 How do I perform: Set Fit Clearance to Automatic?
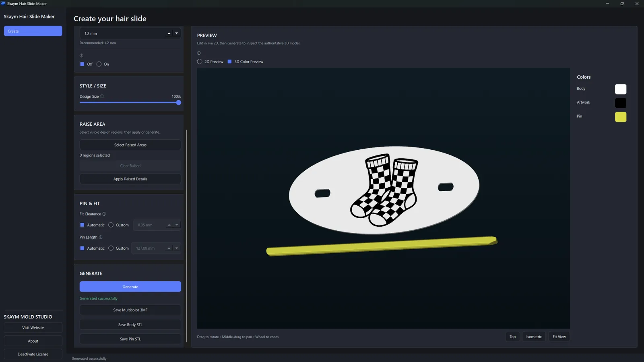tap(92, 225)
